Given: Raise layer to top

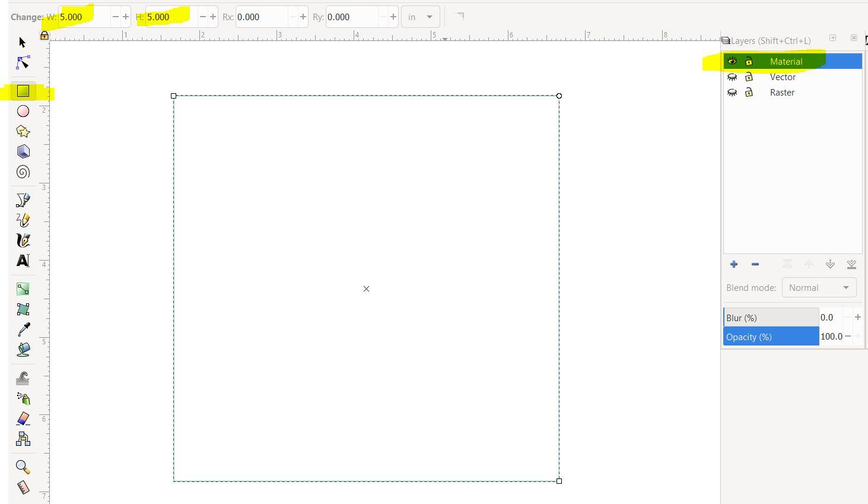Looking at the screenshot, I should coord(787,264).
